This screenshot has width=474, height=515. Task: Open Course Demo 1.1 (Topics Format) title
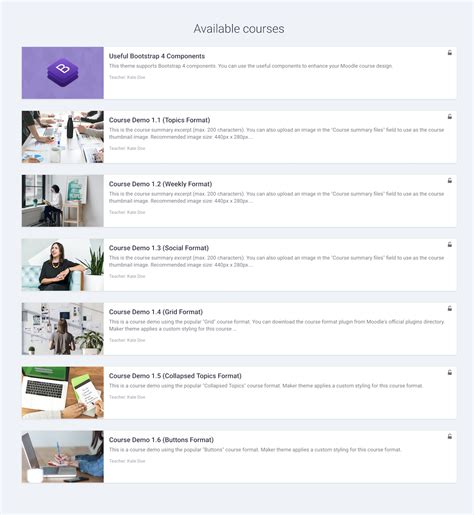(159, 120)
